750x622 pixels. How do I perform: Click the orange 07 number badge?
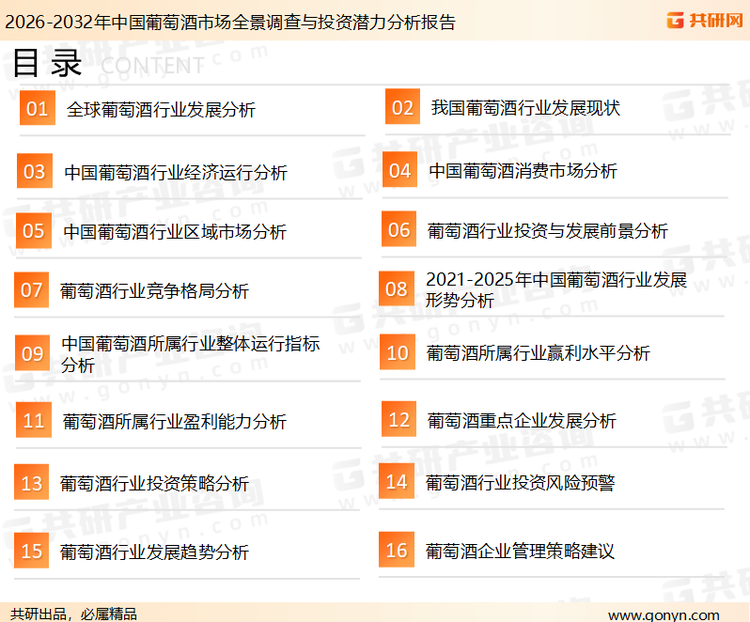tap(32, 289)
